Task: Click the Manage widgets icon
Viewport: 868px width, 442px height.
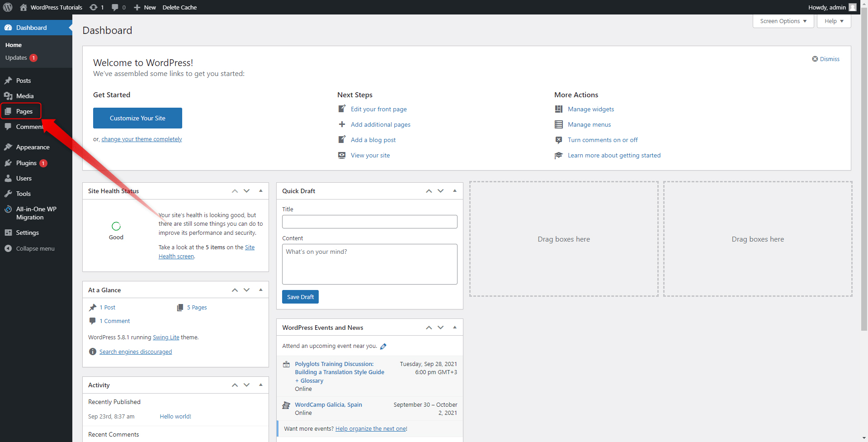Action: point(559,109)
